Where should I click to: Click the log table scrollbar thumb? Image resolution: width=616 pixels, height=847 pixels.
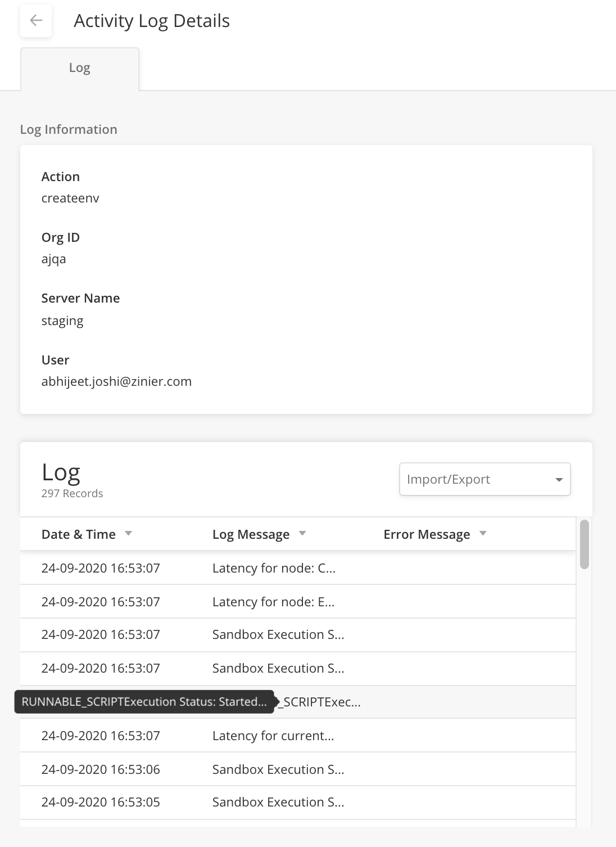point(585,544)
